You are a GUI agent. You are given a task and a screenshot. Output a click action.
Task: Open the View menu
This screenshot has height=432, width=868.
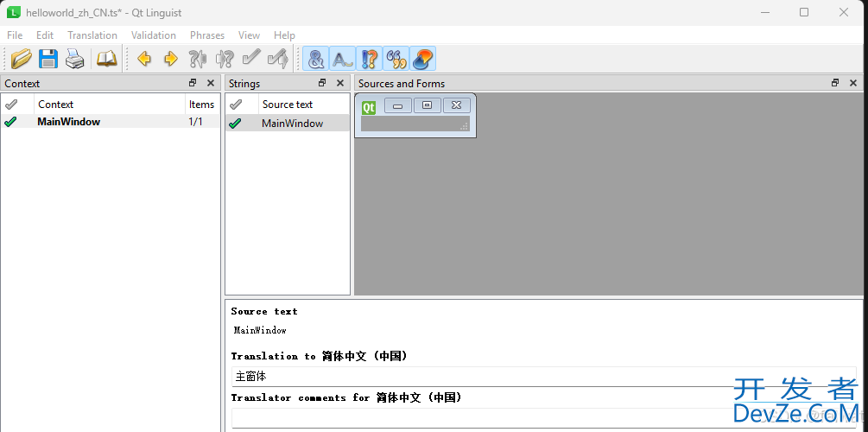pyautogui.click(x=249, y=35)
